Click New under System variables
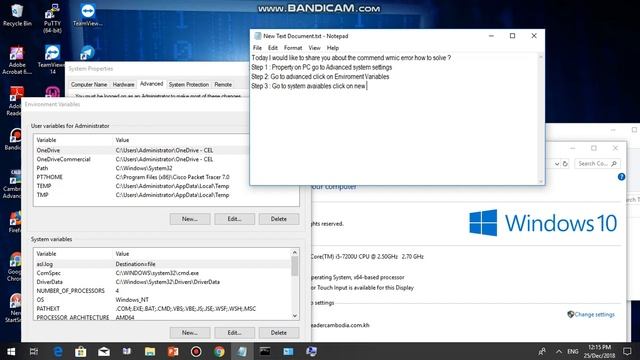This screenshot has width=640, height=360. click(x=190, y=333)
